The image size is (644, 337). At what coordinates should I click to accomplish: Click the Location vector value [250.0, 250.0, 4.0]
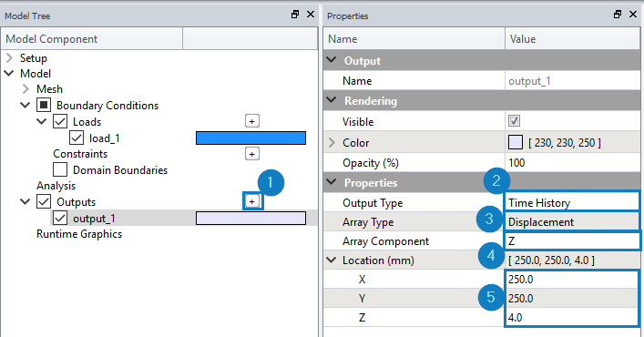551,260
